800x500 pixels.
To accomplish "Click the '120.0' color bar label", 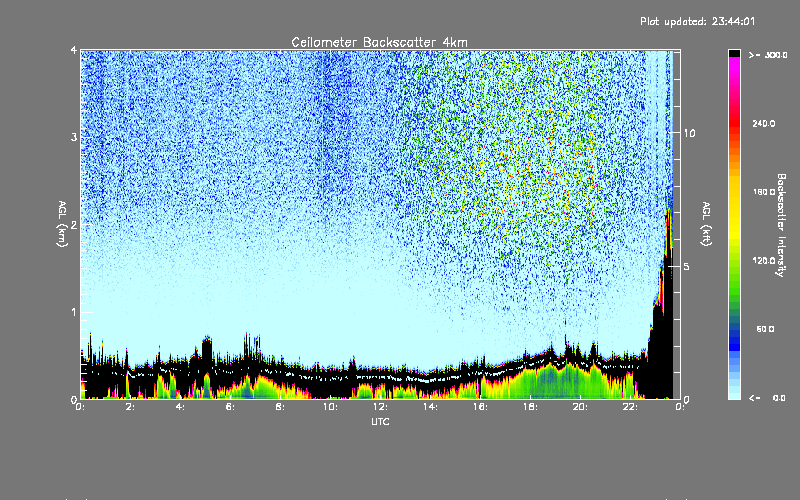I will click(764, 261).
